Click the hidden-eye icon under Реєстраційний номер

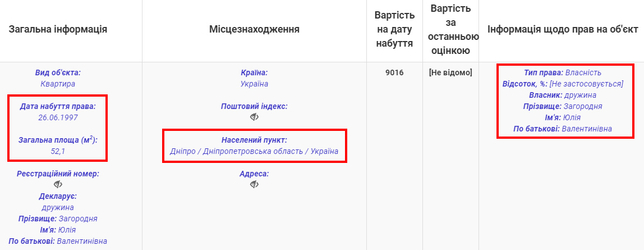click(x=58, y=184)
